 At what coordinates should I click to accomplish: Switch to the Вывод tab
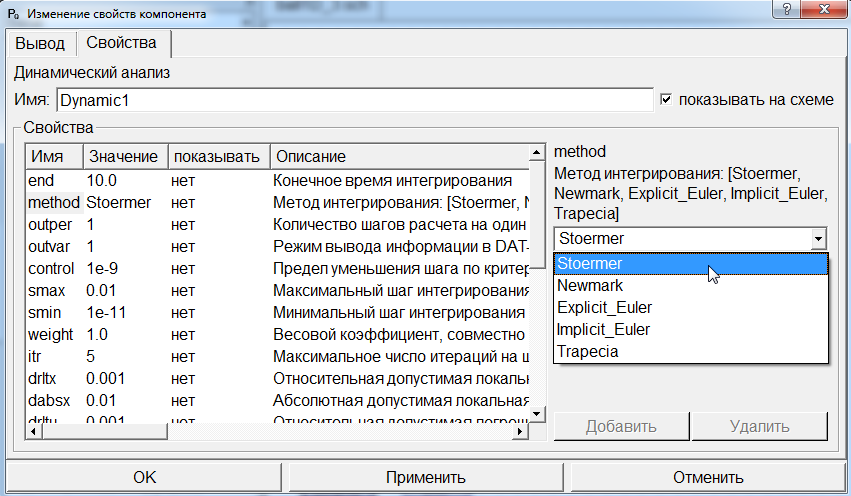point(40,44)
